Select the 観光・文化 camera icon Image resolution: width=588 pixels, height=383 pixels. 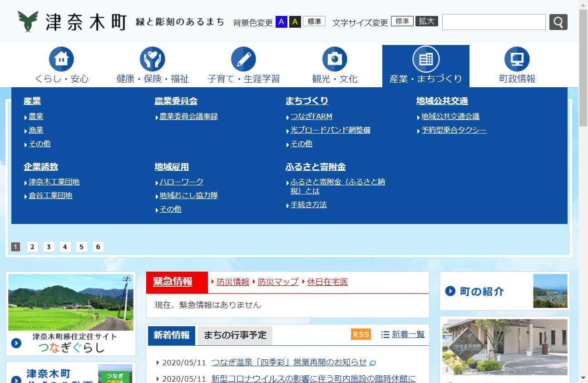coord(335,58)
